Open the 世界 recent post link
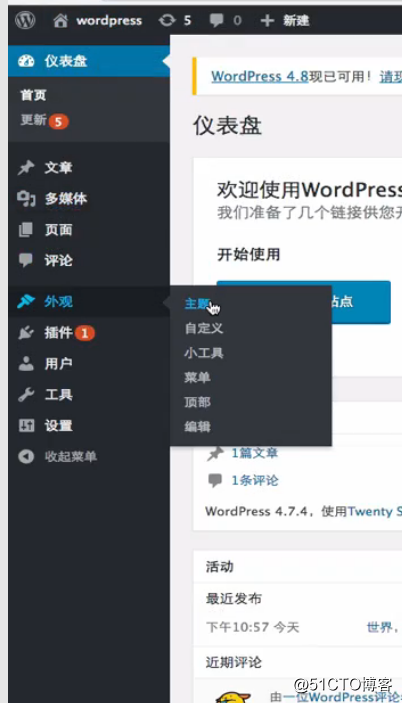 click(380, 627)
